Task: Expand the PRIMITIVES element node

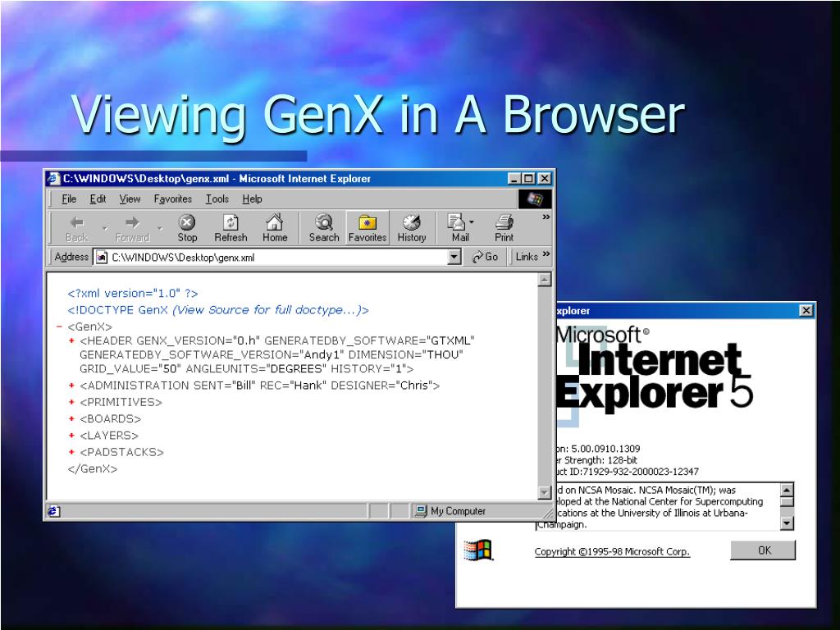Action: 71,402
